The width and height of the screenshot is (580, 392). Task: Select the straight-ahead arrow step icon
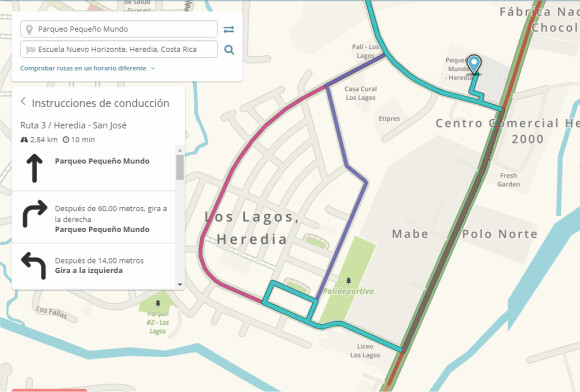tap(34, 168)
